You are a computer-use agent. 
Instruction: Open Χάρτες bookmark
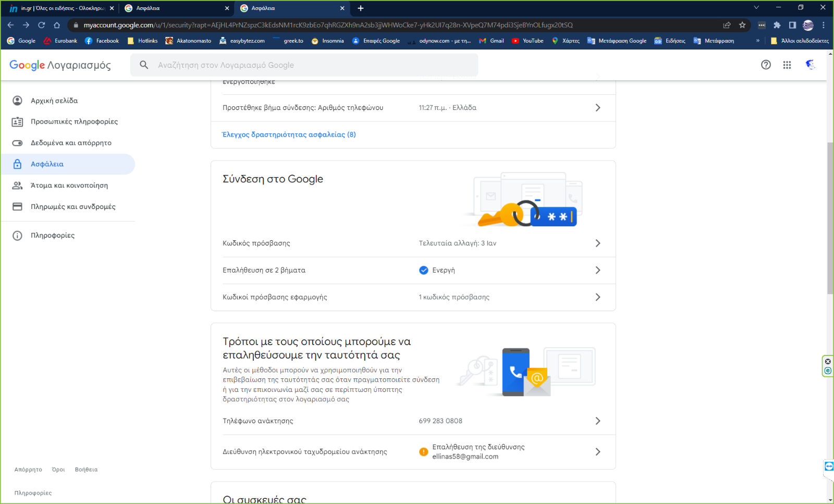566,41
